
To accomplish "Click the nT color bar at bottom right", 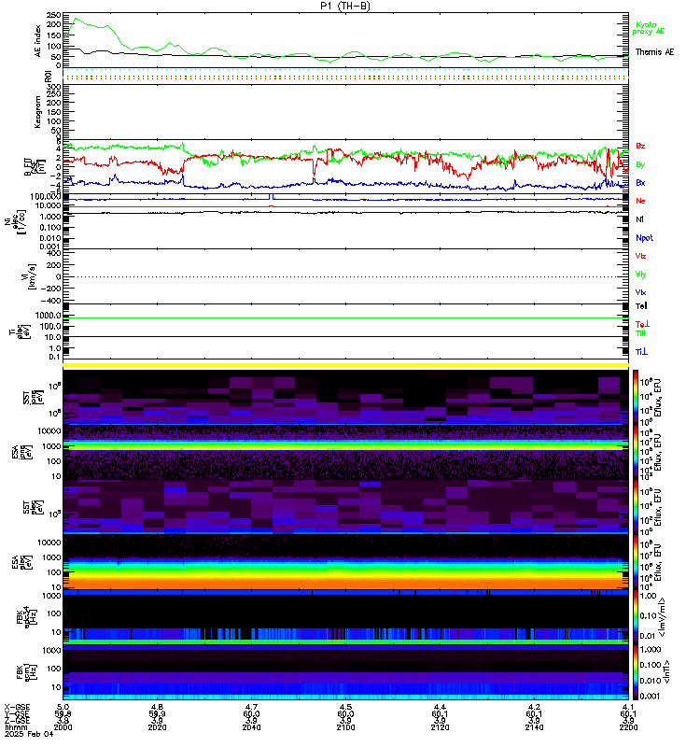I will 636,671.
